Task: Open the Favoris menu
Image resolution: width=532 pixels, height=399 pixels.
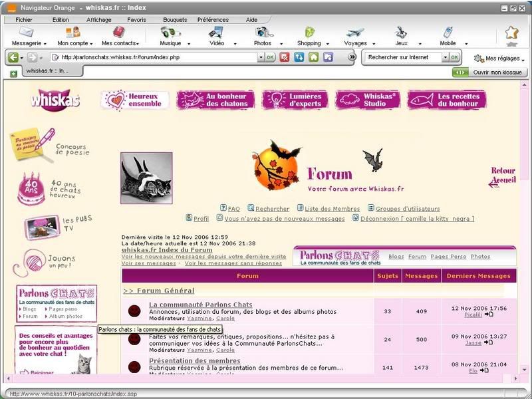Action: 136,20
